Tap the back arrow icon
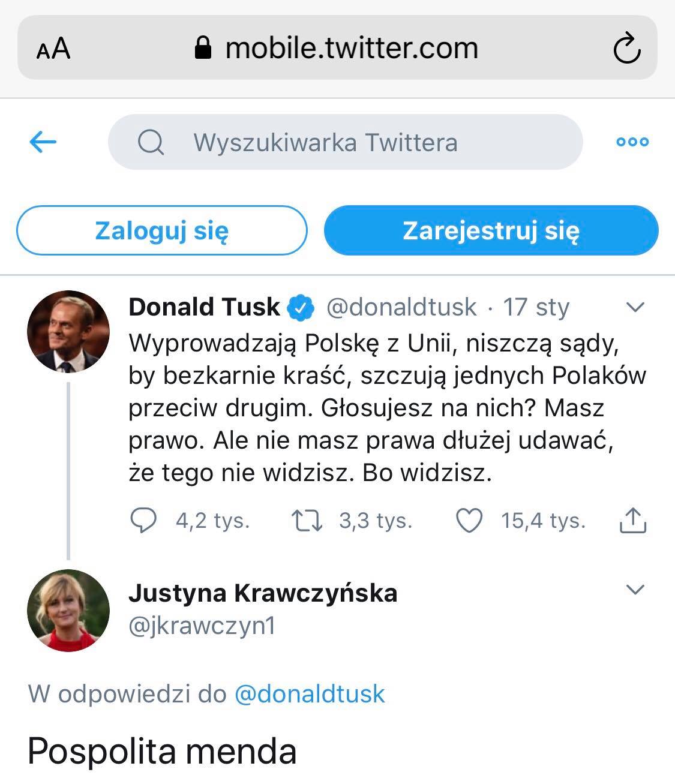Image resolution: width=675 pixels, height=784 pixels. [43, 142]
